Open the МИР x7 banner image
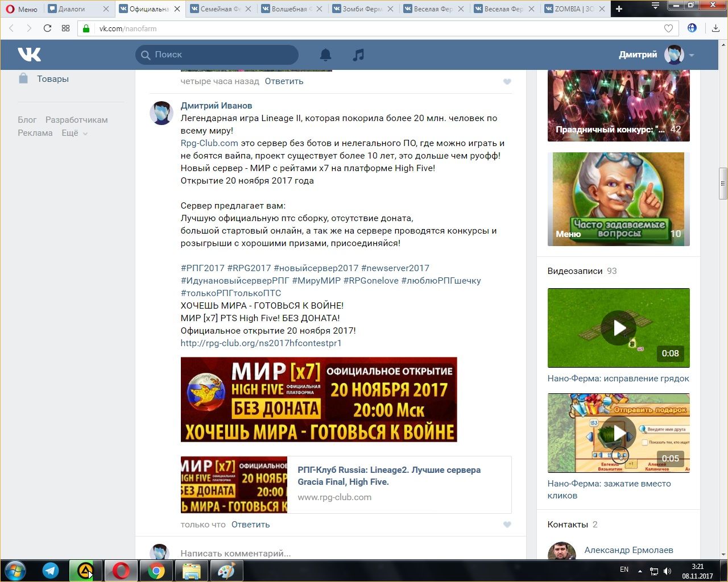Viewport: 728px width, 582px height. coord(318,400)
